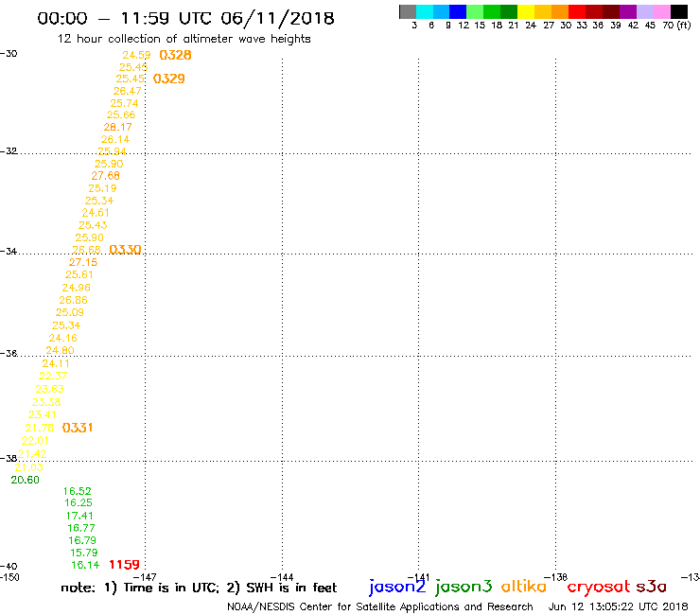Click the time stamp 0330

[x=125, y=249]
